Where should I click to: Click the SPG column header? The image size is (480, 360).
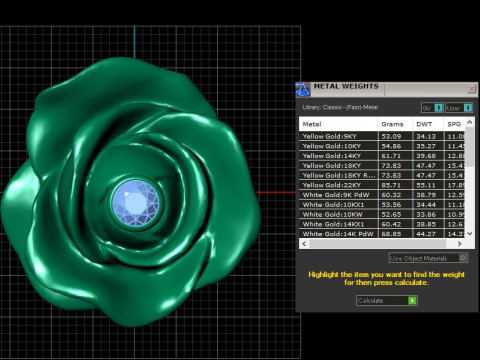tap(454, 124)
